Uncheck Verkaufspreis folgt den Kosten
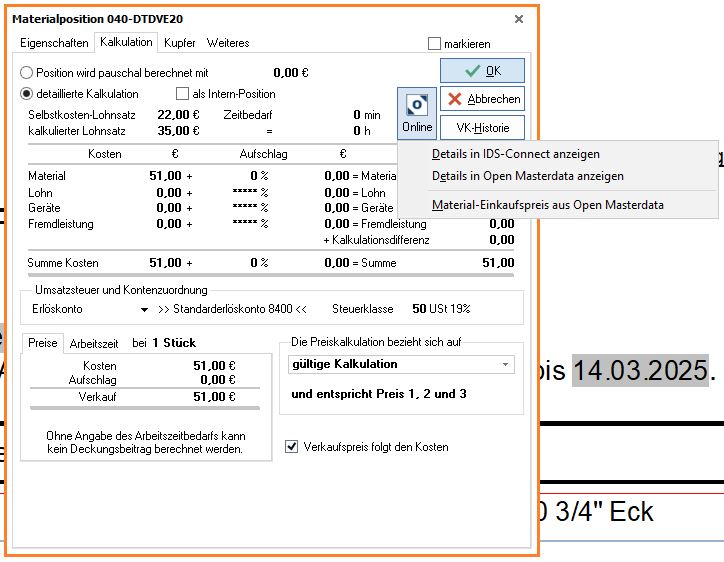The height and width of the screenshot is (562, 724). click(x=292, y=447)
